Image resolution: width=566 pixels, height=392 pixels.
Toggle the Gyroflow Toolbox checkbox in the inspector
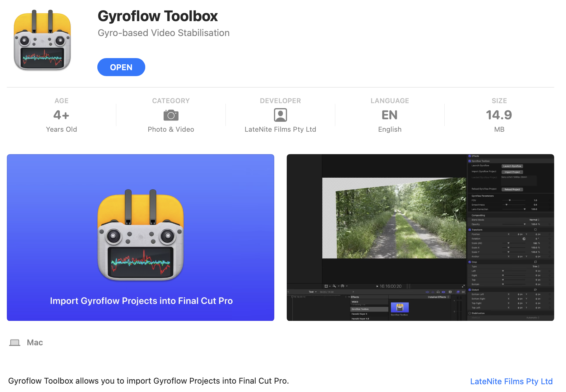pos(470,161)
